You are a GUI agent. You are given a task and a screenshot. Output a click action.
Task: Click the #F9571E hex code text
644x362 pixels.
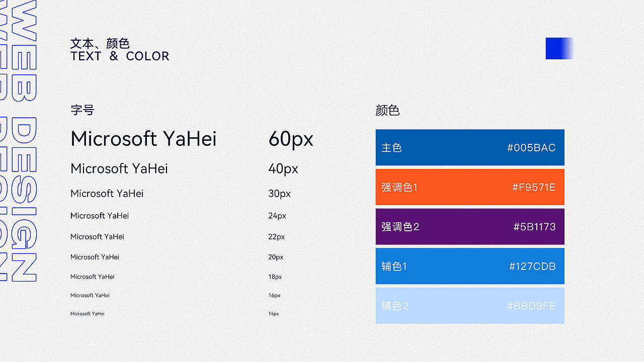(x=534, y=188)
